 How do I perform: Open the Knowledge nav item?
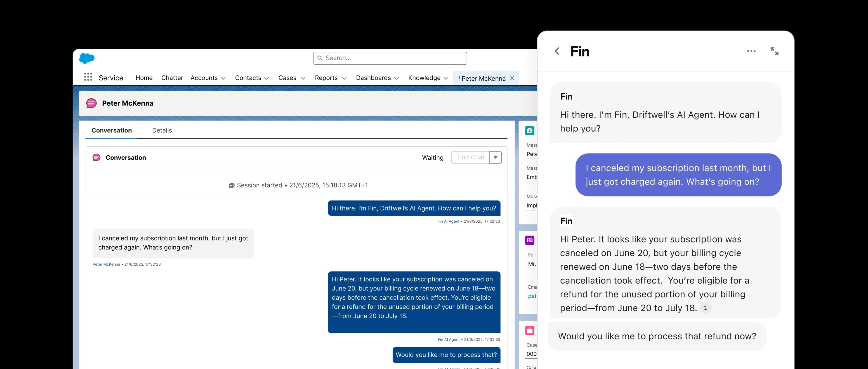pos(424,78)
